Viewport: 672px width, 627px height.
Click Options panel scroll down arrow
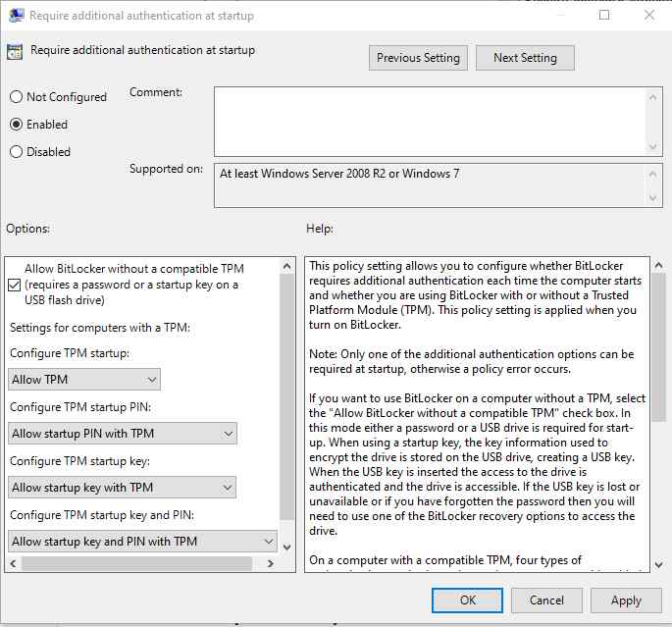pyautogui.click(x=287, y=548)
